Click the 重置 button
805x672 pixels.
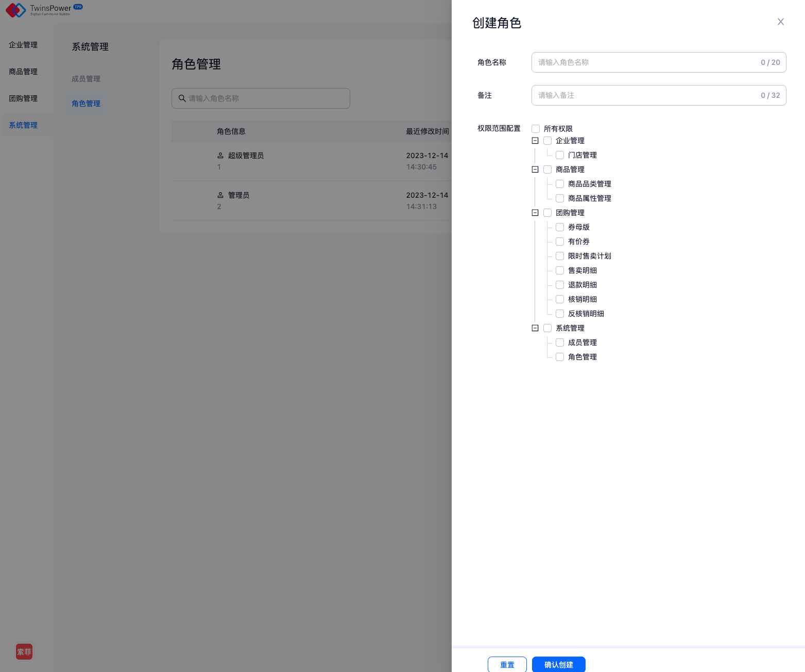click(x=507, y=664)
